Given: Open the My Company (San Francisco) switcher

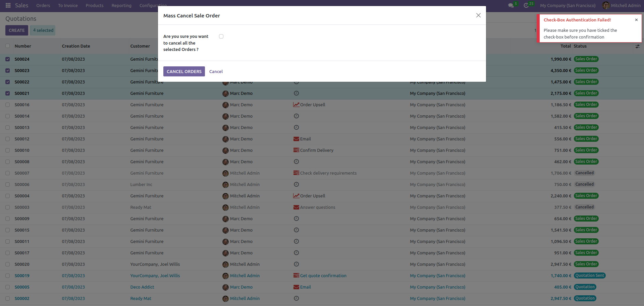Looking at the screenshot, I should (x=568, y=5).
